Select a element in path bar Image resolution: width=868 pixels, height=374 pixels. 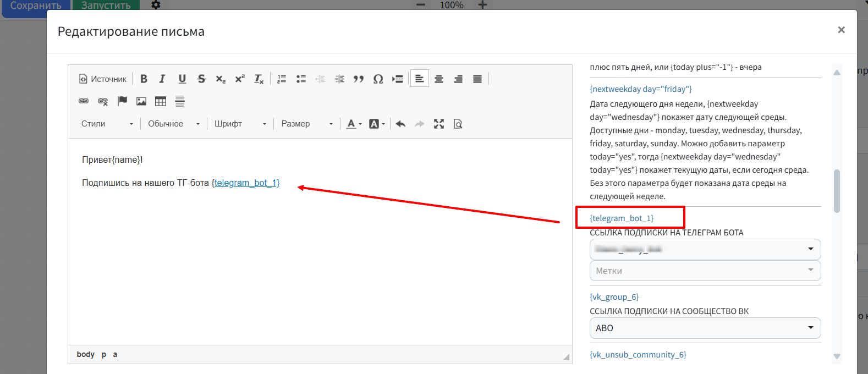click(115, 354)
